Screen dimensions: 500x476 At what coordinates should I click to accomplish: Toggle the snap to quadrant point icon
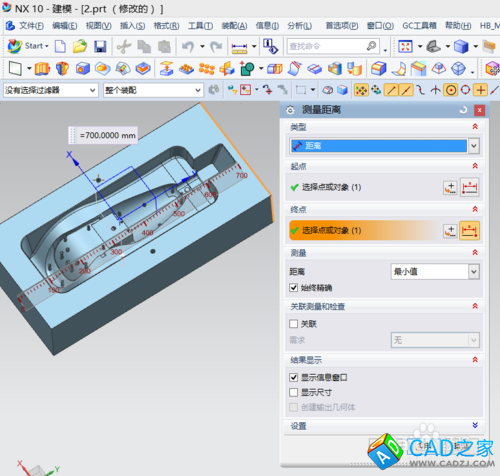pos(465,90)
